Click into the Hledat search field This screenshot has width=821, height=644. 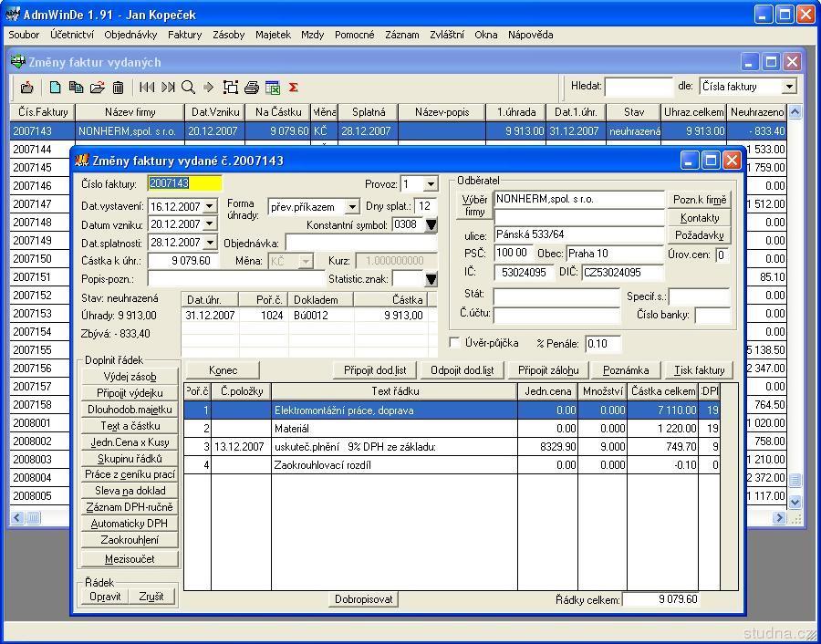coord(638,87)
